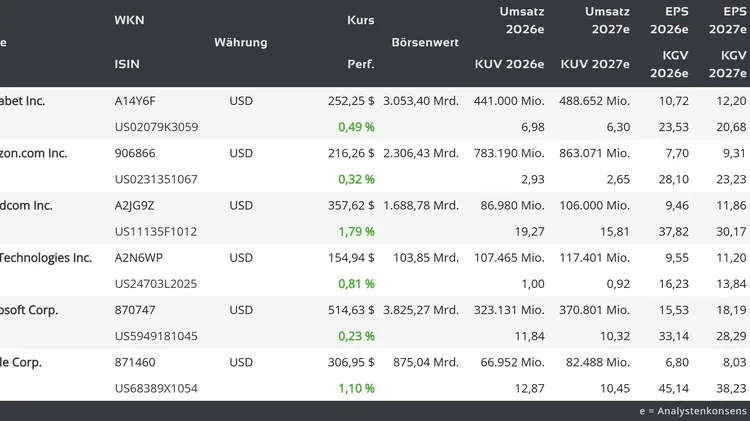Sort by KUV 2027e header
The image size is (750, 421).
tap(595, 64)
